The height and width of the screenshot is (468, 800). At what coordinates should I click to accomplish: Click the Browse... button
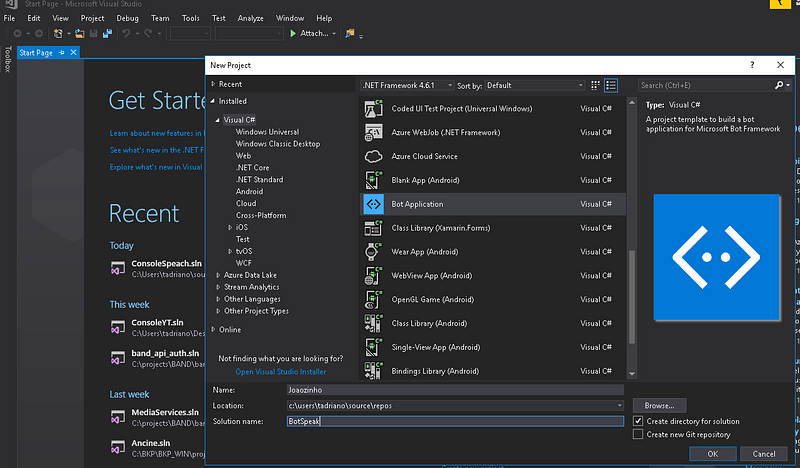coord(659,406)
